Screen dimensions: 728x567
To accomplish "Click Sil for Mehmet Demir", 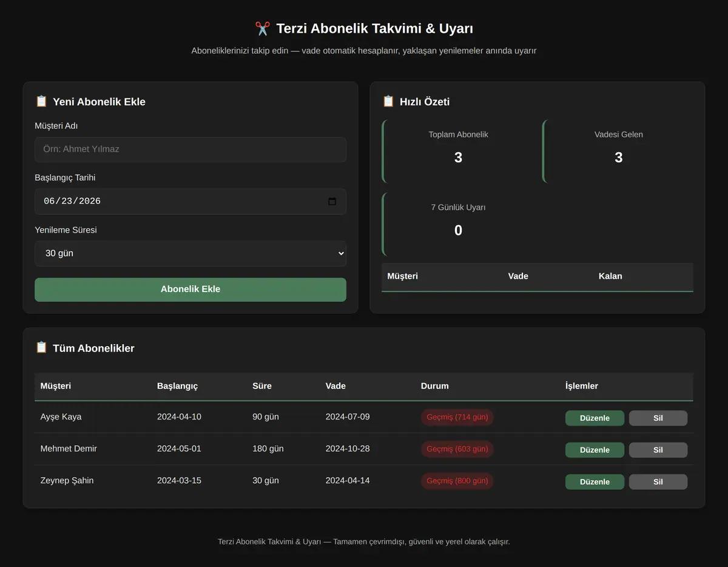I will [658, 450].
